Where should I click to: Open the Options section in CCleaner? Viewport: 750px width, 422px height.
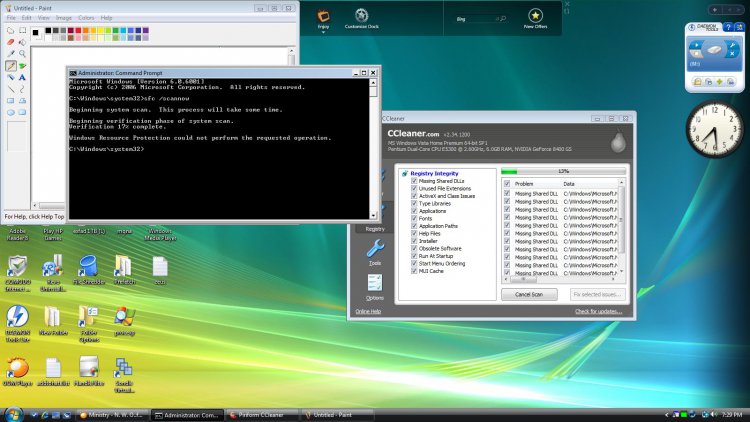[375, 287]
